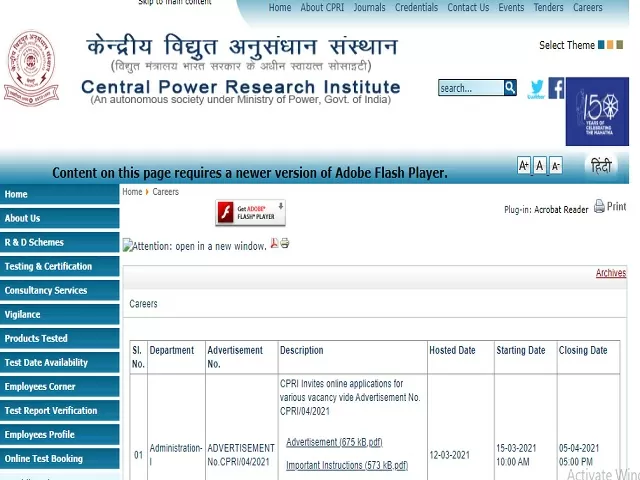Open Employees Corner sidebar item
This screenshot has height=480, width=640.
click(60, 387)
